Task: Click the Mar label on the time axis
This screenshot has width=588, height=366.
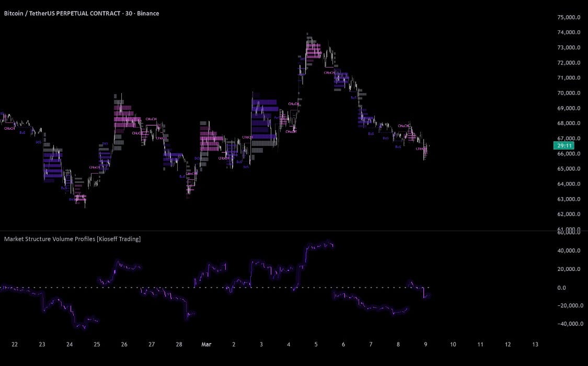Action: point(206,345)
